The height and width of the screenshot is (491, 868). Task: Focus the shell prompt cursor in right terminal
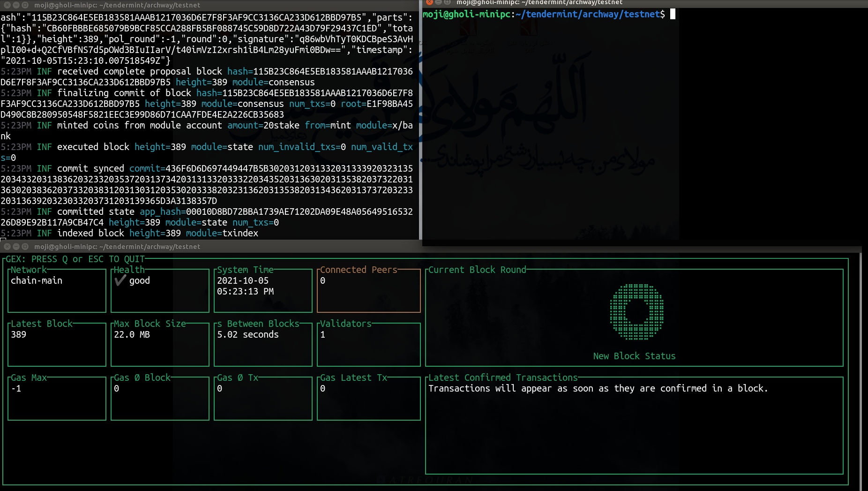(673, 15)
